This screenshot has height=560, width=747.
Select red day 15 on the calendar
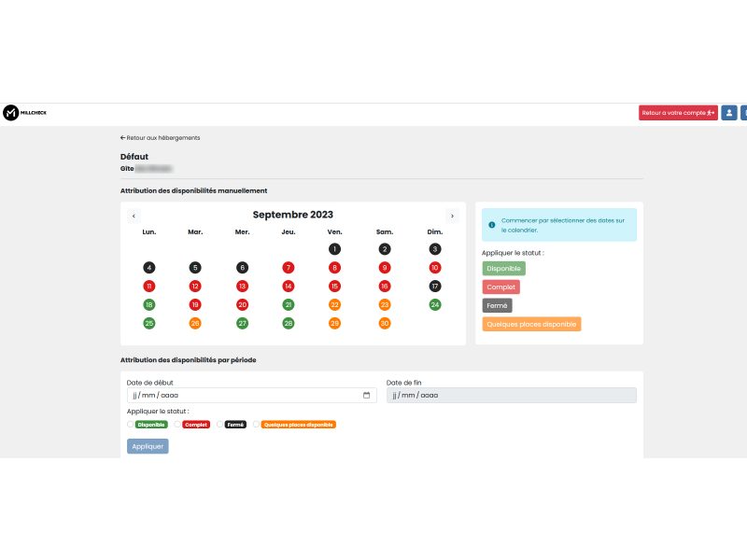[334, 287]
